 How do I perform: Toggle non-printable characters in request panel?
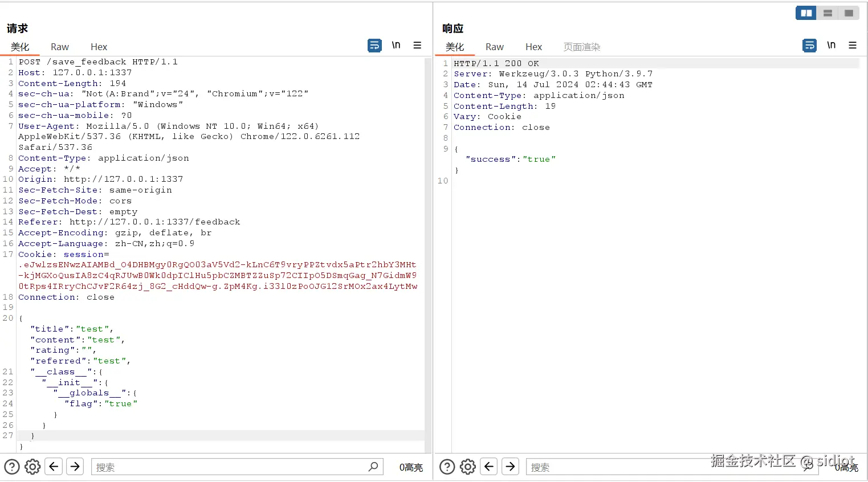point(396,45)
